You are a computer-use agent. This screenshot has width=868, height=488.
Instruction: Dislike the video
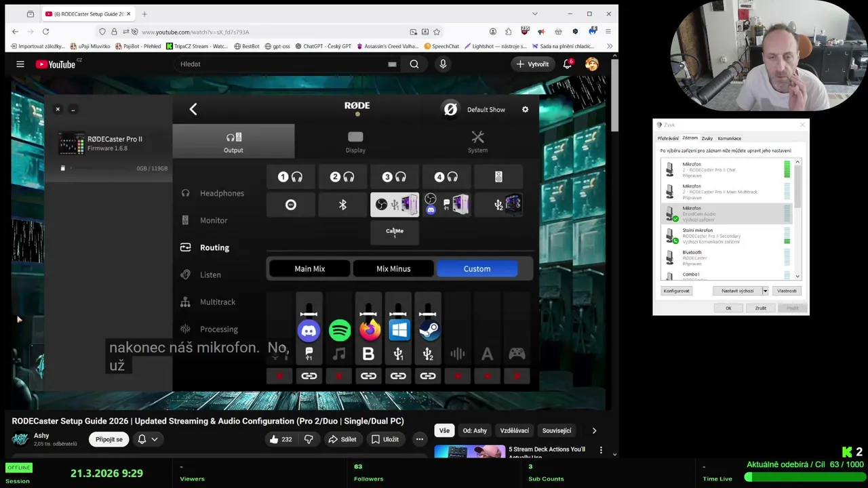click(x=309, y=439)
